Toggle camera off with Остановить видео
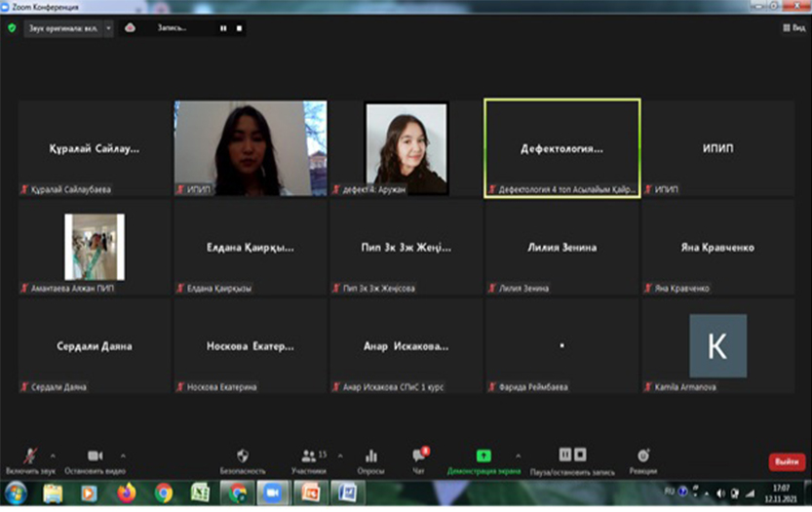 tap(95, 456)
